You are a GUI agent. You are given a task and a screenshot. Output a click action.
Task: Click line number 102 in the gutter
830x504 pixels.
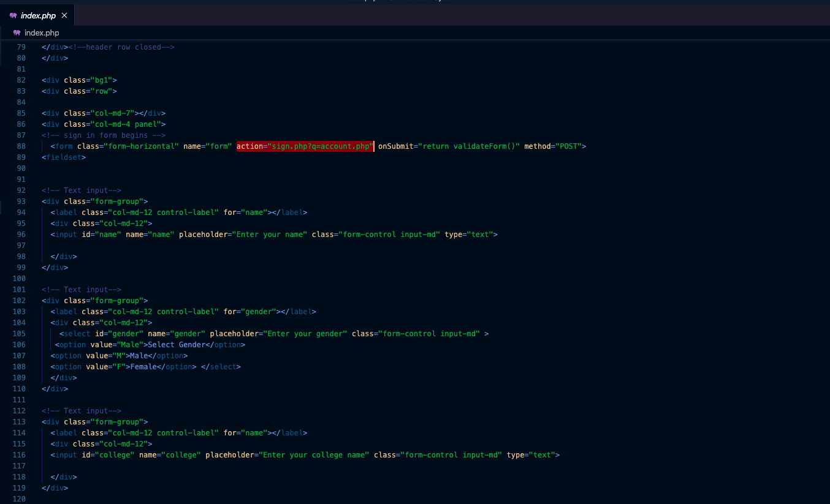point(19,301)
